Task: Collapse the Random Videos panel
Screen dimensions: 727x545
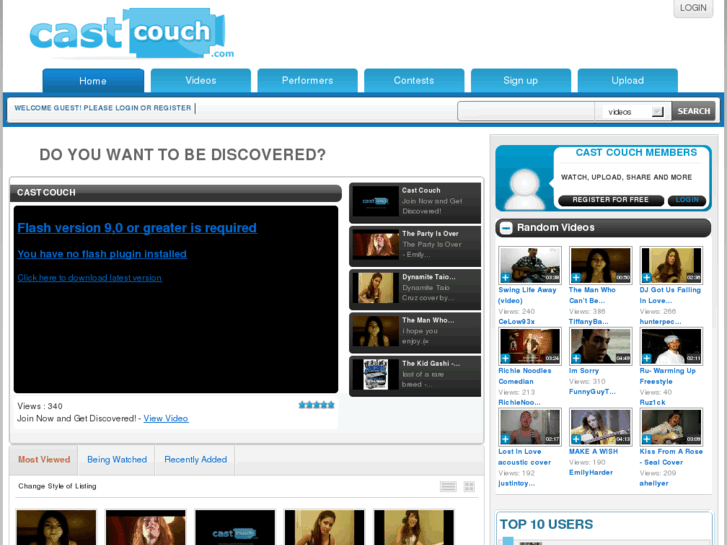Action: (x=506, y=228)
